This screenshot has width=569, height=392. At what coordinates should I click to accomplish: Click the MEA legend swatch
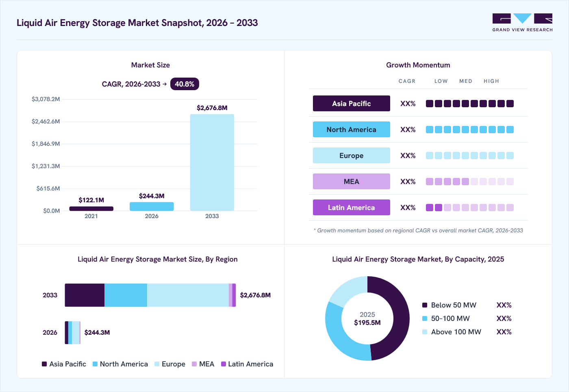[x=194, y=364]
